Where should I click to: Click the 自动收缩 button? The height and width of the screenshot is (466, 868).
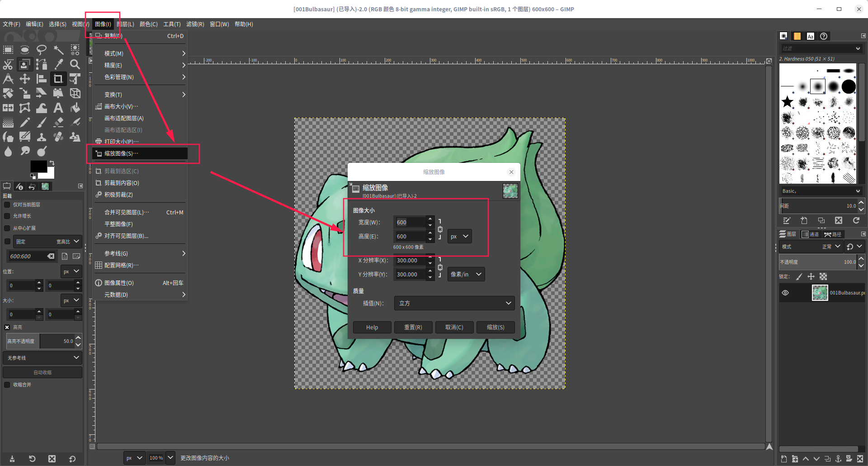[42, 372]
